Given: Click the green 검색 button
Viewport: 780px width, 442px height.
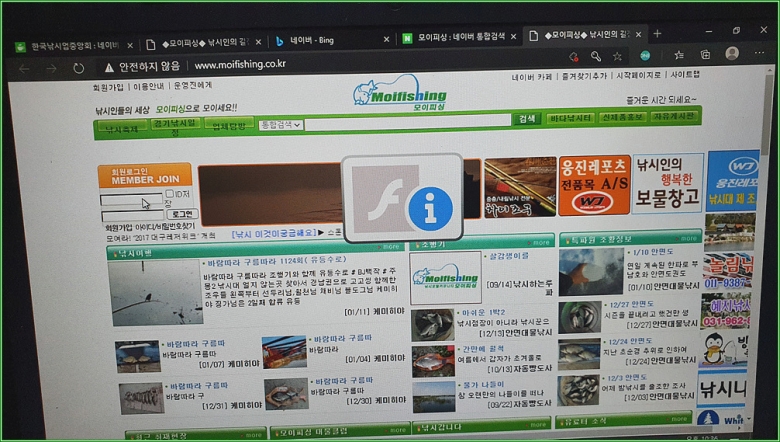Looking at the screenshot, I should tap(527, 119).
